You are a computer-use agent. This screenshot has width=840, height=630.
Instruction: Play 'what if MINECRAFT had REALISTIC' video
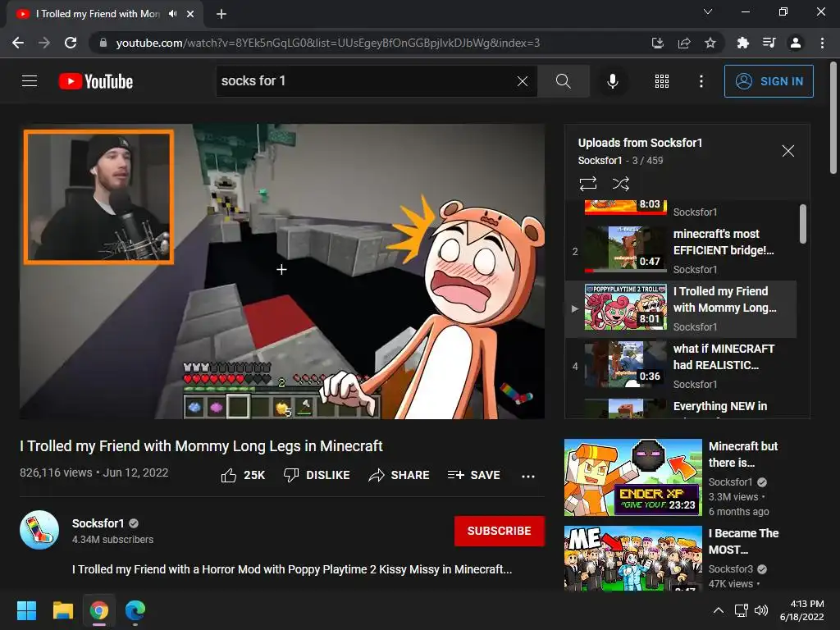[x=680, y=366]
